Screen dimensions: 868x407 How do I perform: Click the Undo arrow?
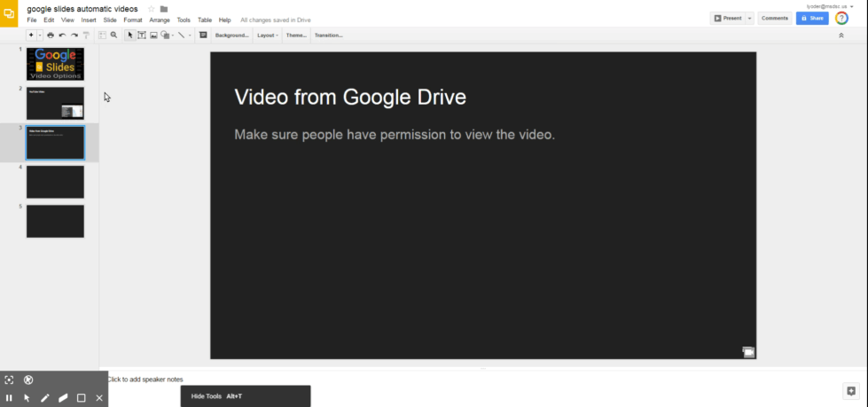tap(62, 35)
